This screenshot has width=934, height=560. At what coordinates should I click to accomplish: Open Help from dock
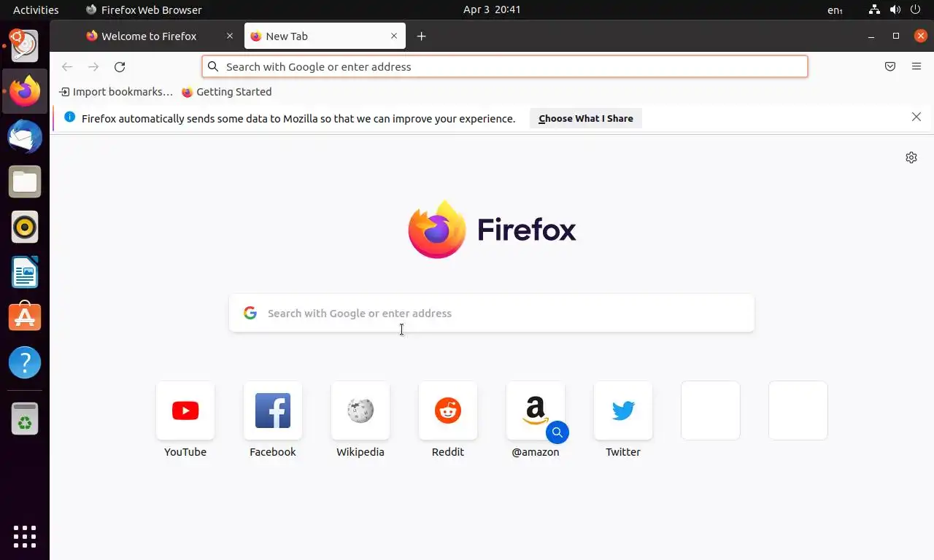coord(25,362)
